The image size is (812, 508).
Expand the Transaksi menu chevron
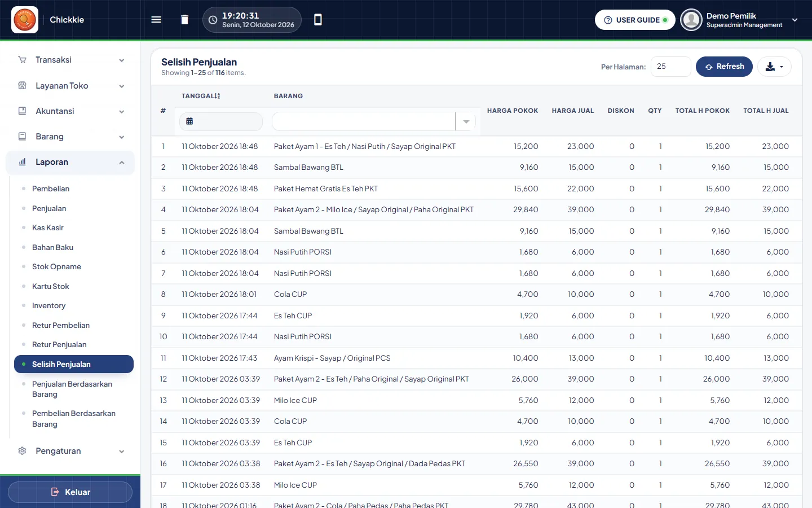coord(122,60)
